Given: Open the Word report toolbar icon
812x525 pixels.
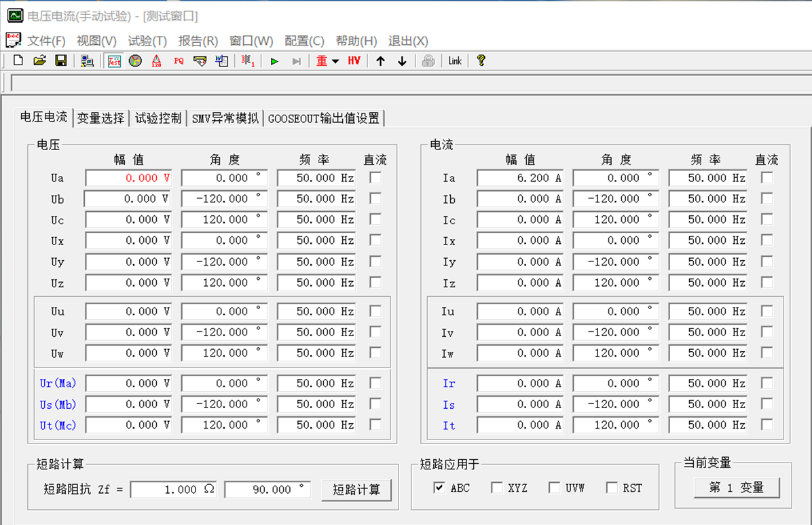Looking at the screenshot, I should pyautogui.click(x=221, y=60).
